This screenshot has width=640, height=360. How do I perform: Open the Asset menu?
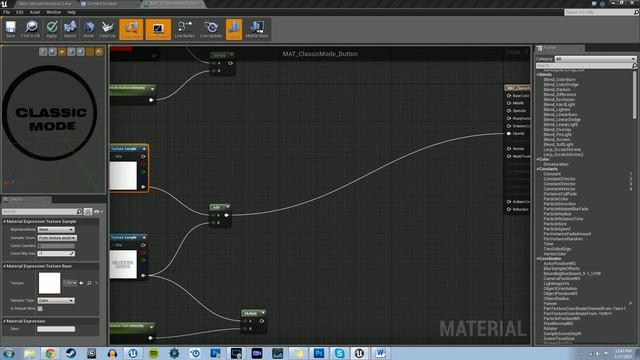(x=35, y=12)
